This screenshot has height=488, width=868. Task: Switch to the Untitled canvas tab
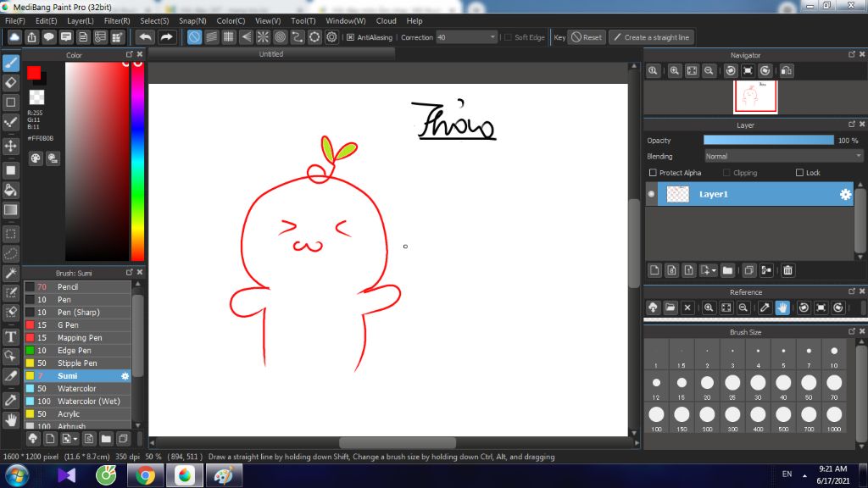pyautogui.click(x=271, y=54)
